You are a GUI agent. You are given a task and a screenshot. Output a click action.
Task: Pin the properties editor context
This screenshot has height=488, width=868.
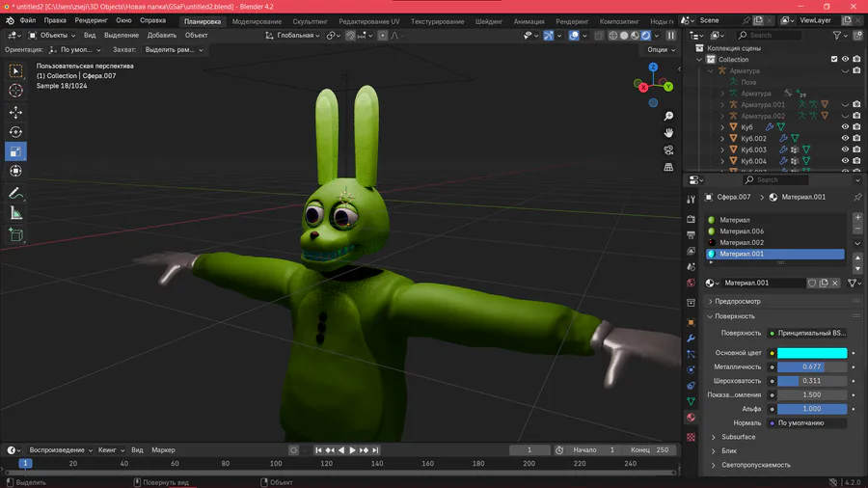click(x=857, y=197)
